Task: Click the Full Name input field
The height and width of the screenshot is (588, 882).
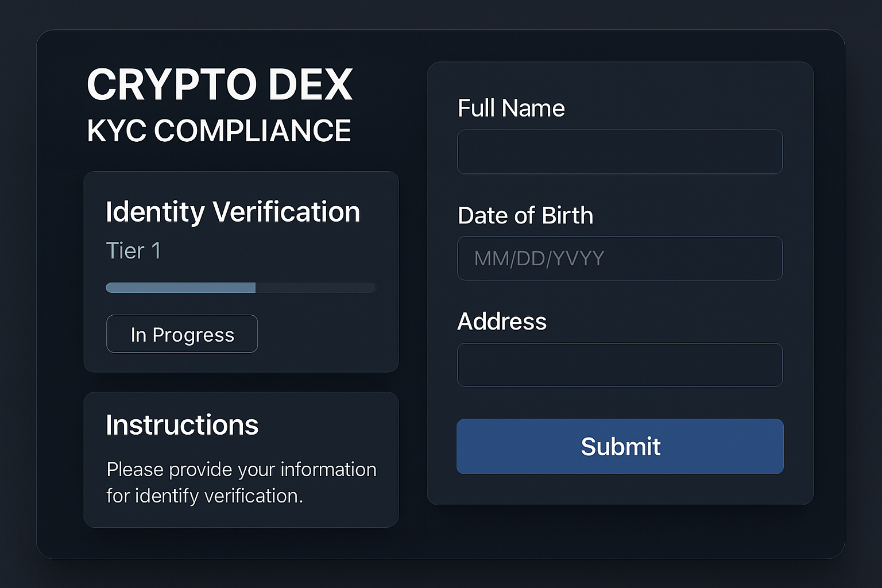Action: tap(620, 152)
